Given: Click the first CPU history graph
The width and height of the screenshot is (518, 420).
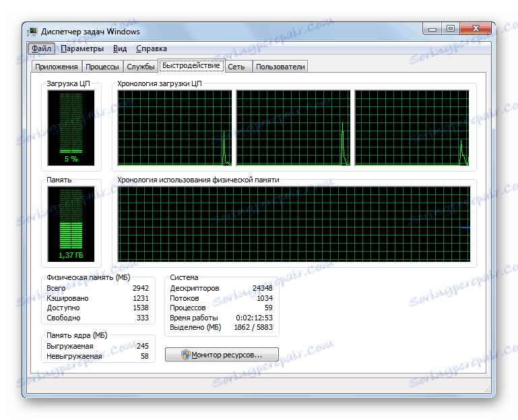Looking at the screenshot, I should tap(174, 128).
